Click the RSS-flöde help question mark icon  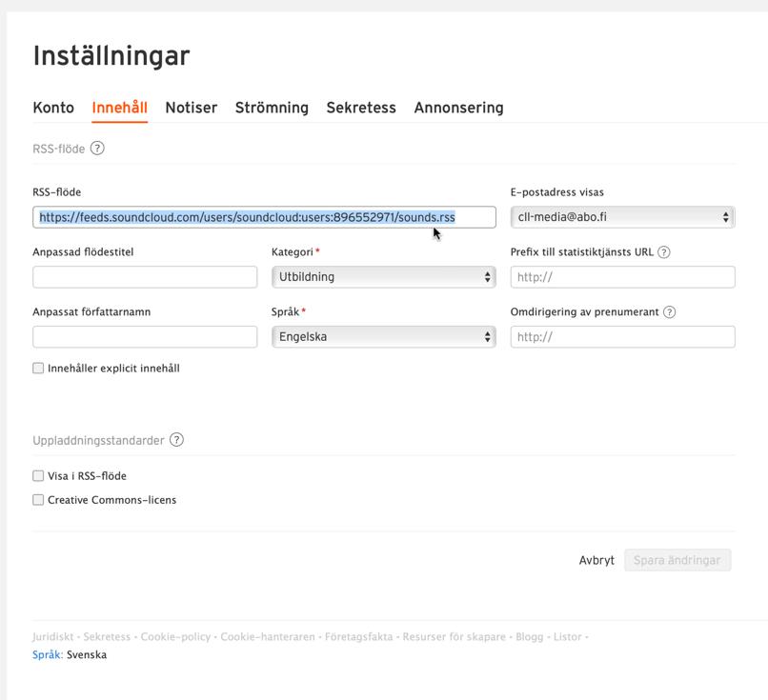coord(97,149)
